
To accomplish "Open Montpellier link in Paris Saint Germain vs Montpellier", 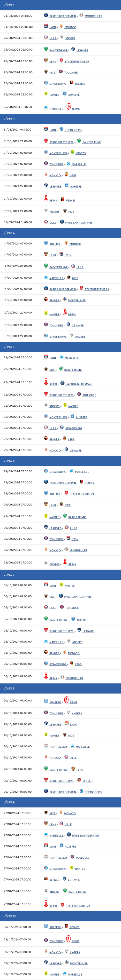I will click(93, 16).
